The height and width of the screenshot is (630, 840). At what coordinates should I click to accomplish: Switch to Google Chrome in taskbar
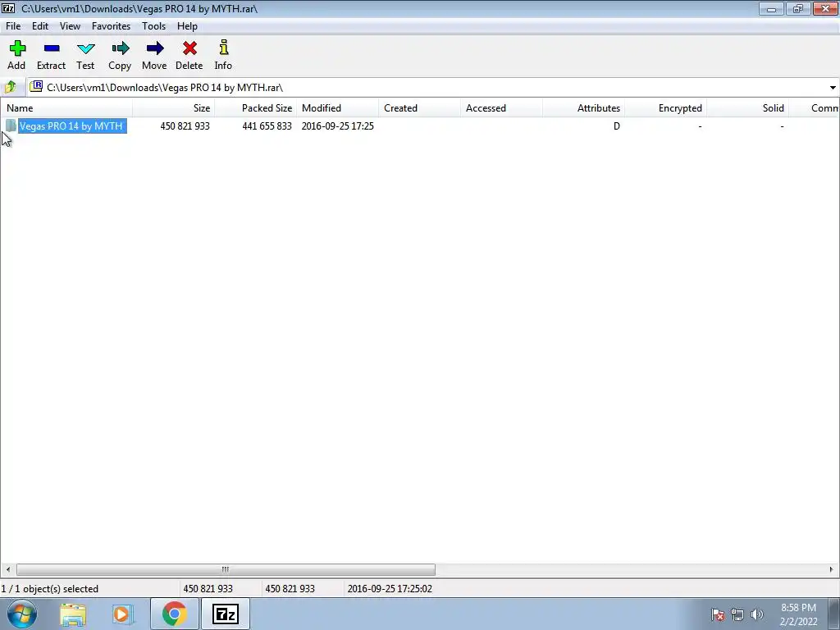175,614
